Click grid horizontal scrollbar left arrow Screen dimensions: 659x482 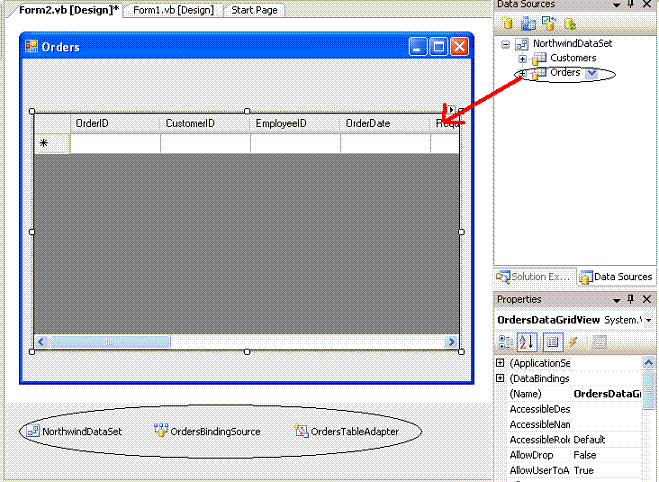point(41,342)
